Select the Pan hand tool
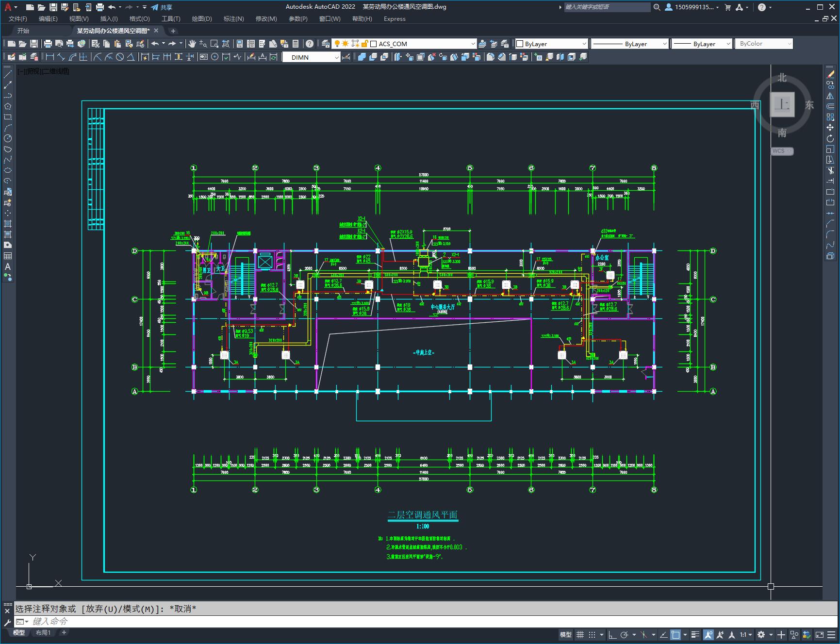 [192, 44]
